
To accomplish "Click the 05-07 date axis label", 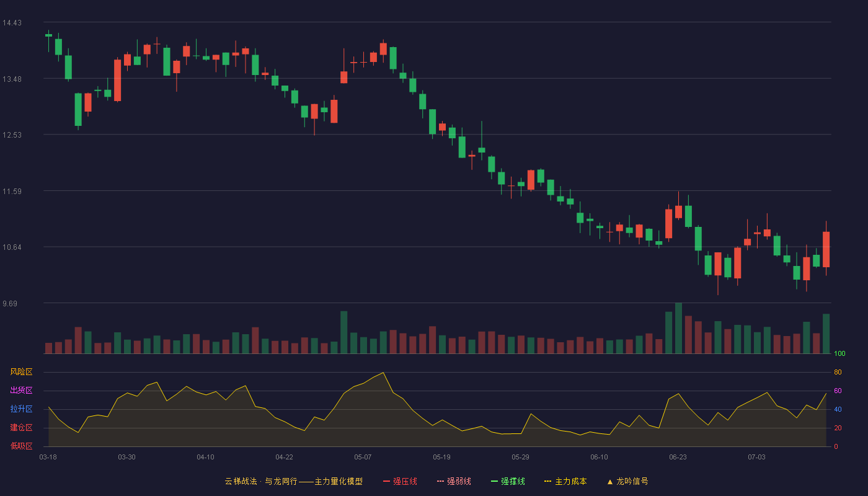I will [x=363, y=457].
